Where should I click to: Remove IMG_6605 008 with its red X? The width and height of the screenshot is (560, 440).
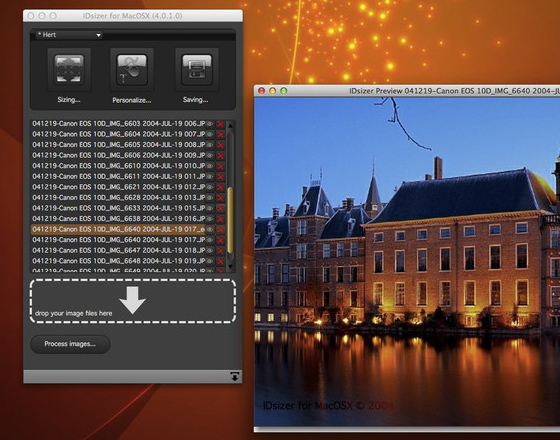pos(220,145)
